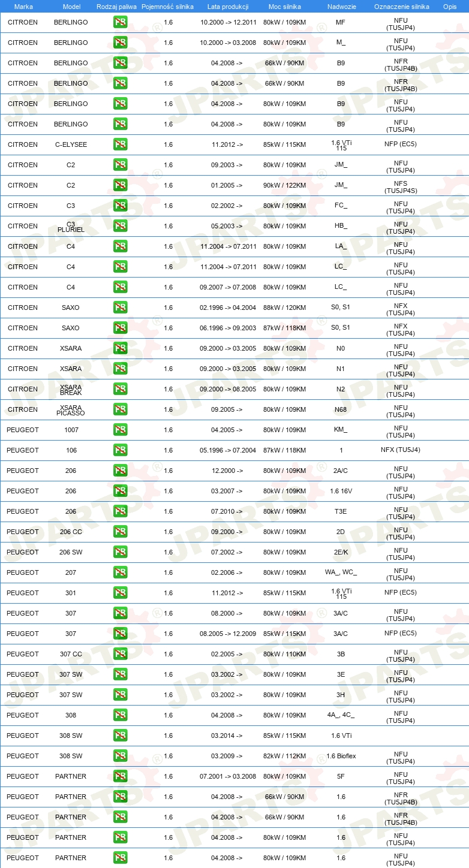
Task: Click fuel icon in 307 SW 3E row
Action: (120, 674)
